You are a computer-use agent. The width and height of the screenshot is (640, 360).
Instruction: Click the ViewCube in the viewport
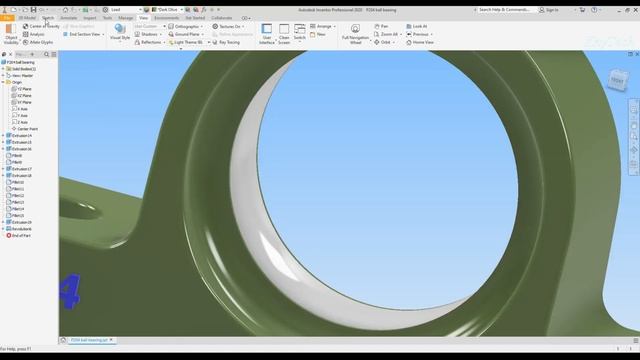pyautogui.click(x=617, y=80)
